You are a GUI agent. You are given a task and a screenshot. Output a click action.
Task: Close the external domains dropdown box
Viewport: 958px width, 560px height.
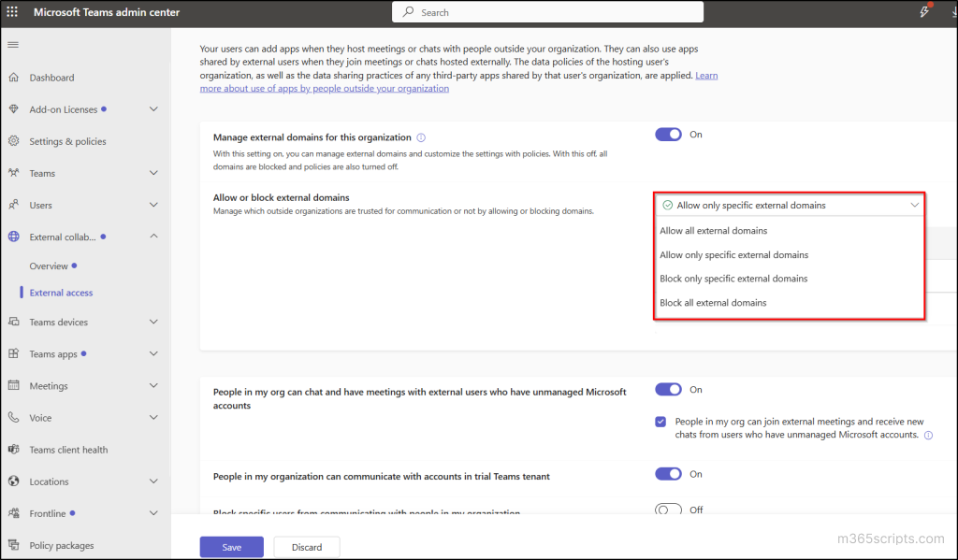pyautogui.click(x=790, y=205)
